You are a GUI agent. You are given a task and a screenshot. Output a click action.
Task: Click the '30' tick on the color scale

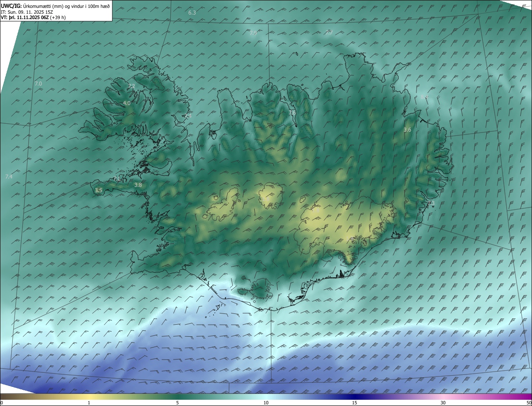(443, 403)
